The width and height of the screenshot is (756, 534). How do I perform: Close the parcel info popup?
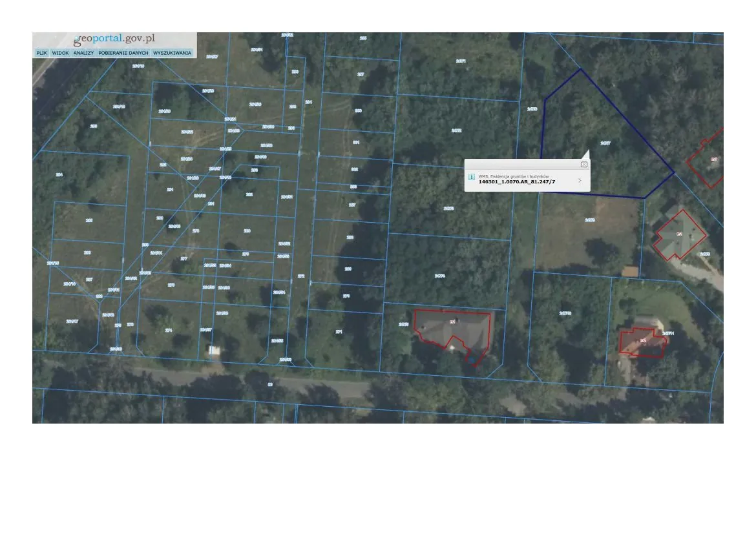pyautogui.click(x=584, y=165)
